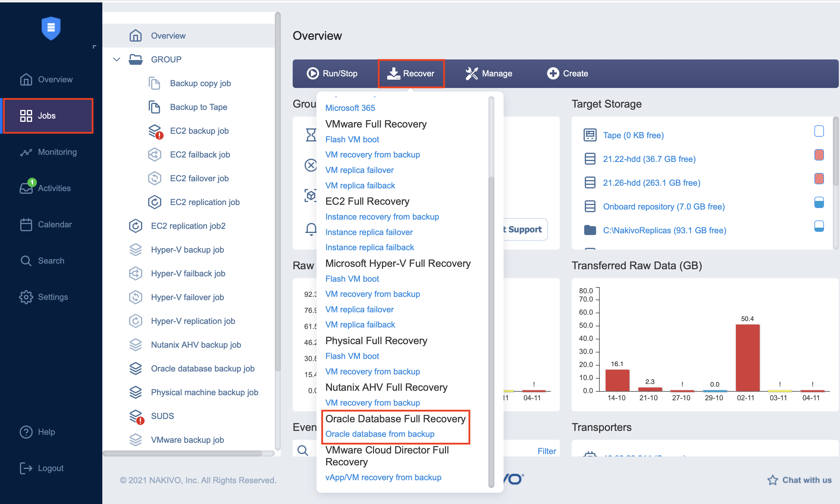Image resolution: width=840 pixels, height=504 pixels.
Task: Click the Hyper-V replication job icon
Action: coord(135,321)
